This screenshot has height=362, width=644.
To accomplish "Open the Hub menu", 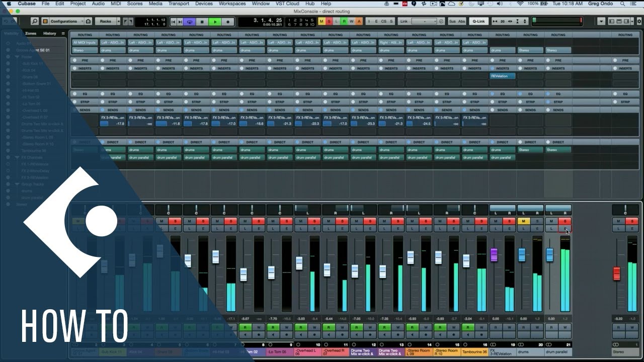I will click(310, 4).
